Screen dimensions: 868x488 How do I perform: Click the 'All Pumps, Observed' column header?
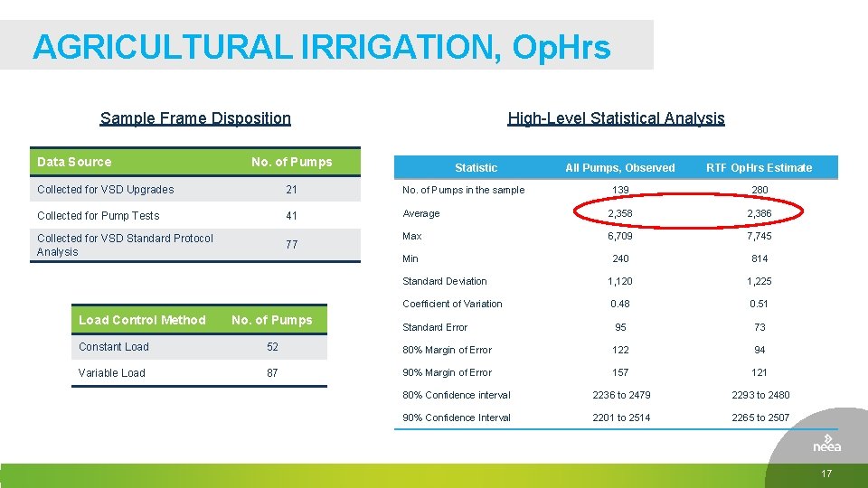(x=620, y=168)
